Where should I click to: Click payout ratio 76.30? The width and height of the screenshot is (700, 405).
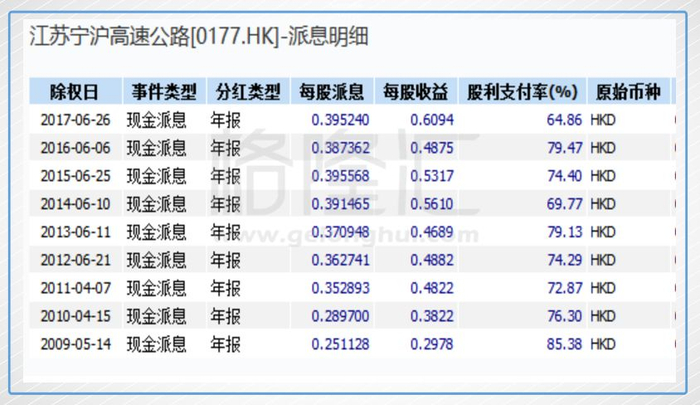click(565, 316)
